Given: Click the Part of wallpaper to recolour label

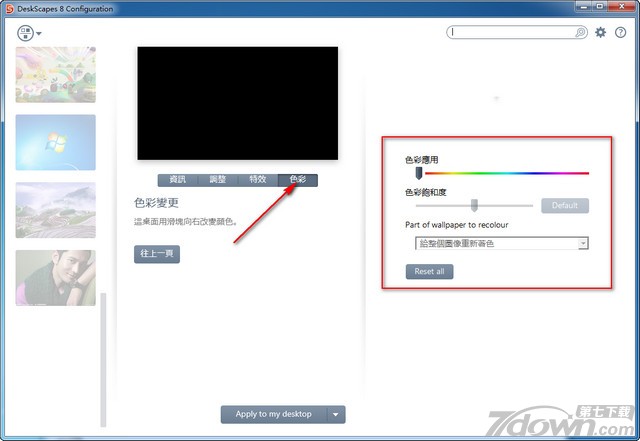Looking at the screenshot, I should 457,225.
